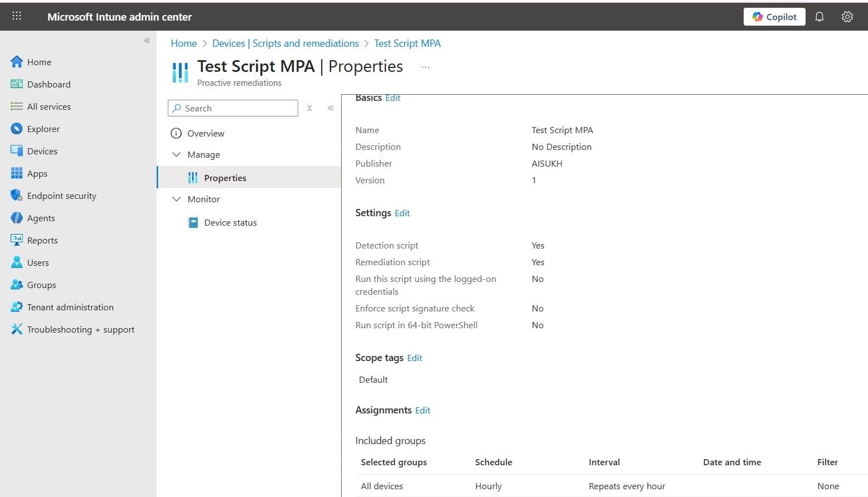Click the Devices monitor icon

[x=17, y=151]
